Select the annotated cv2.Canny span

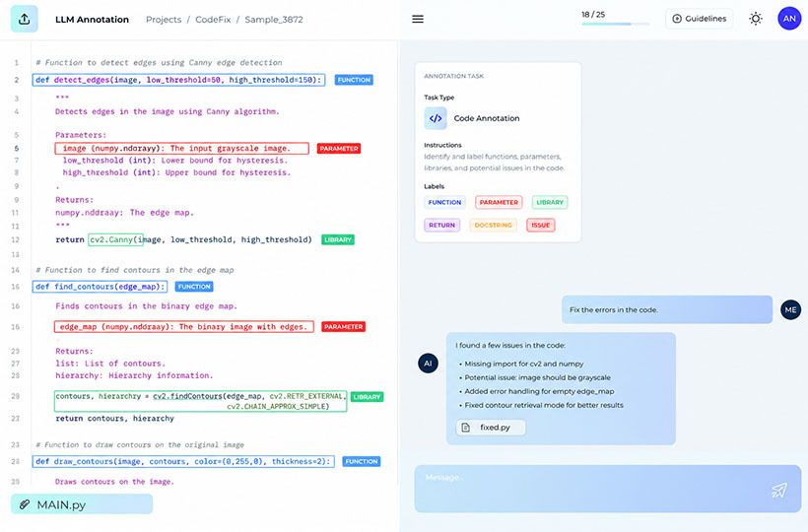click(115, 239)
